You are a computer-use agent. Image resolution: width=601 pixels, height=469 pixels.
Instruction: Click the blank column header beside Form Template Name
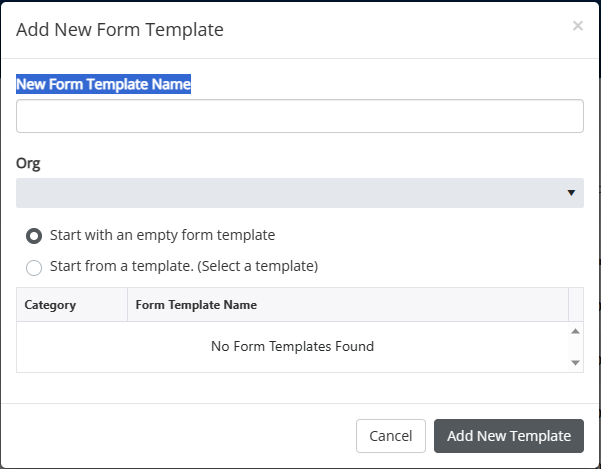(x=575, y=305)
